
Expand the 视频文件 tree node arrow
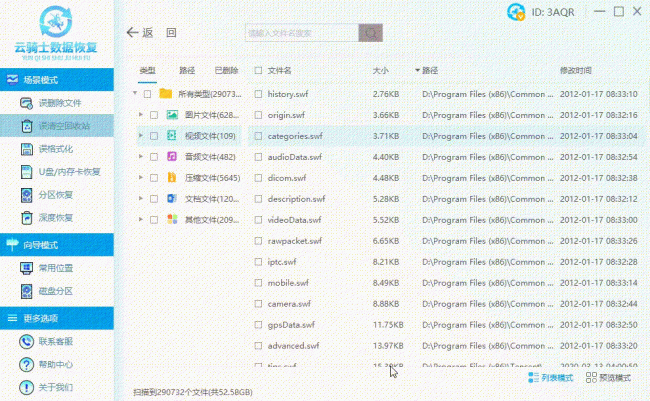[141, 135]
